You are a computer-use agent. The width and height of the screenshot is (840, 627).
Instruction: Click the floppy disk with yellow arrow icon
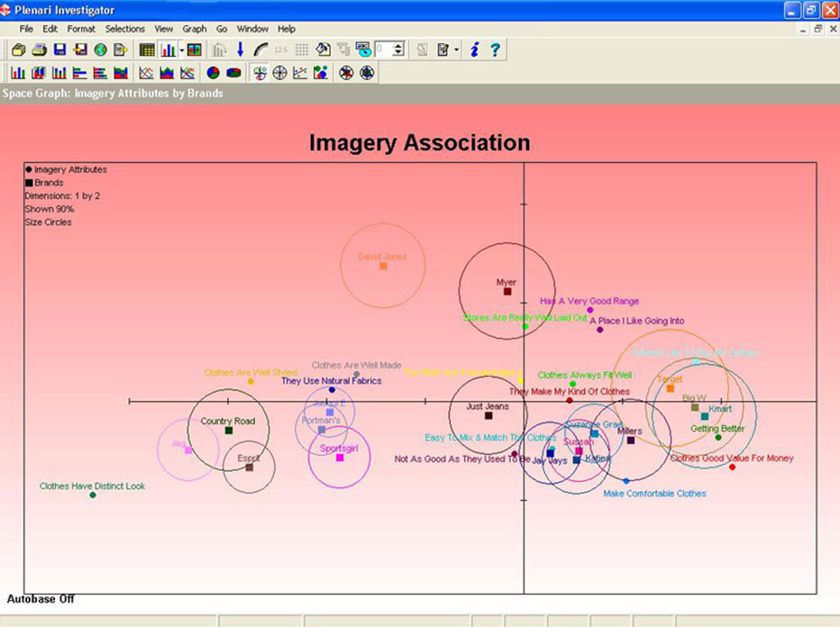point(80,50)
